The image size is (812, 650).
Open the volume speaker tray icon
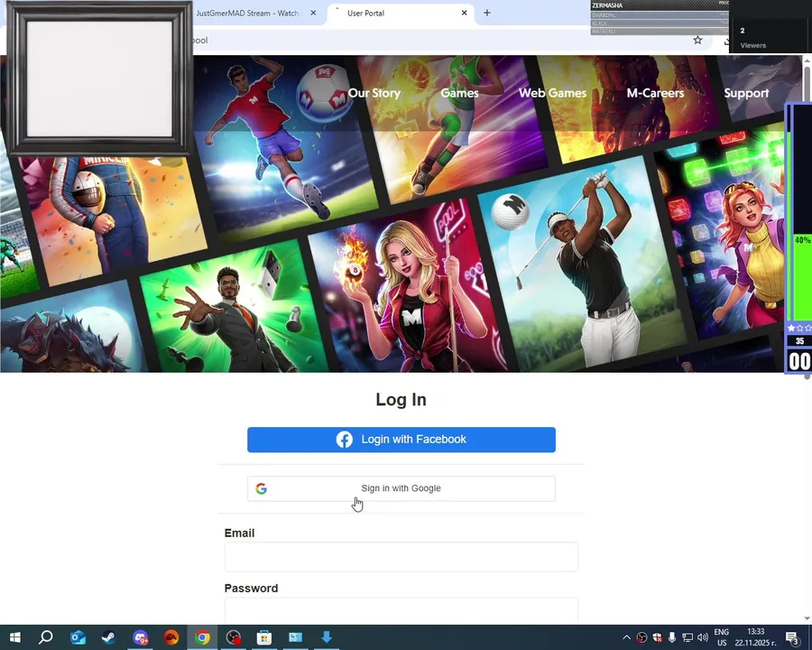[703, 637]
